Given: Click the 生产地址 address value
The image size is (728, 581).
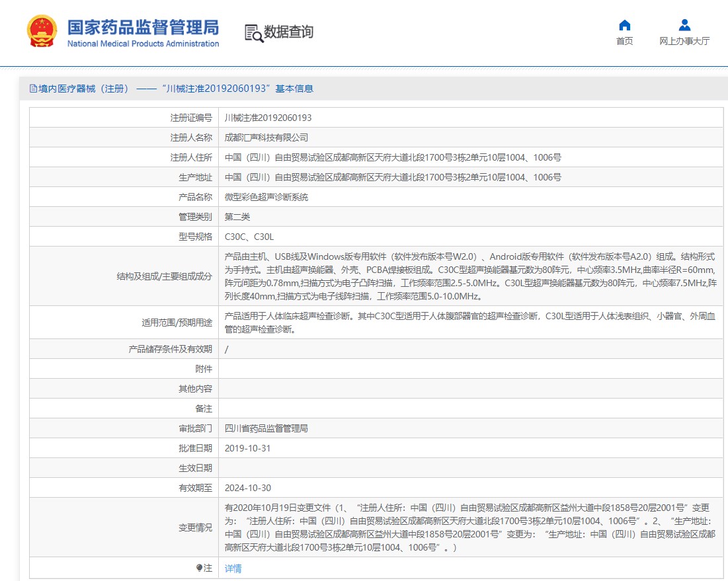Looking at the screenshot, I should [393, 177].
